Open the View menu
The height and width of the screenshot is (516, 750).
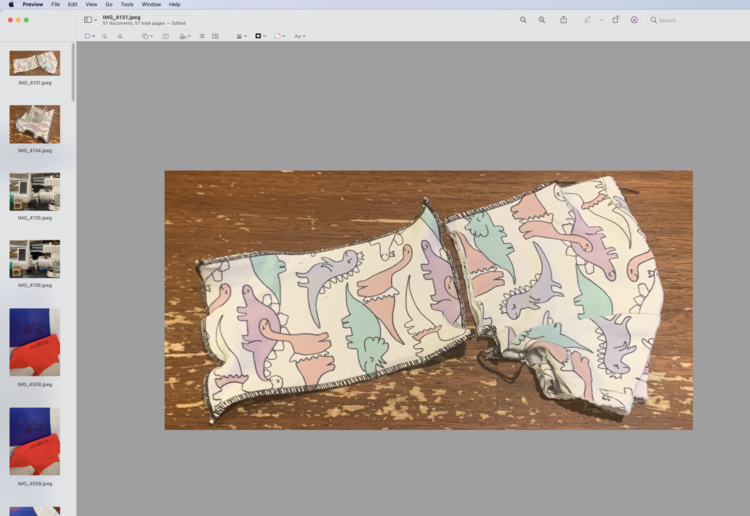(x=91, y=4)
